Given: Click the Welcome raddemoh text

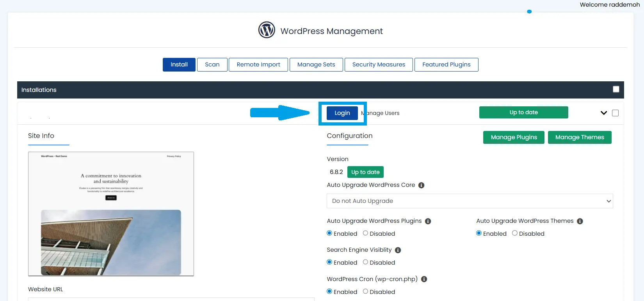Looking at the screenshot, I should pos(610,5).
